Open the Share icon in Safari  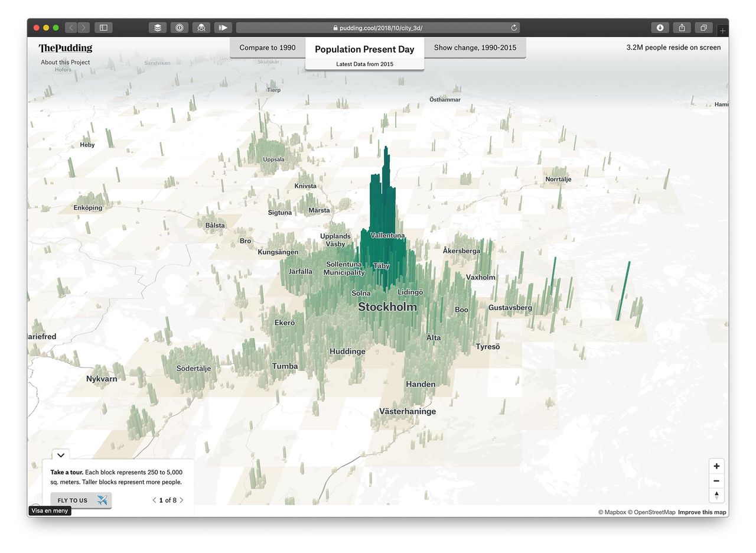(x=682, y=28)
